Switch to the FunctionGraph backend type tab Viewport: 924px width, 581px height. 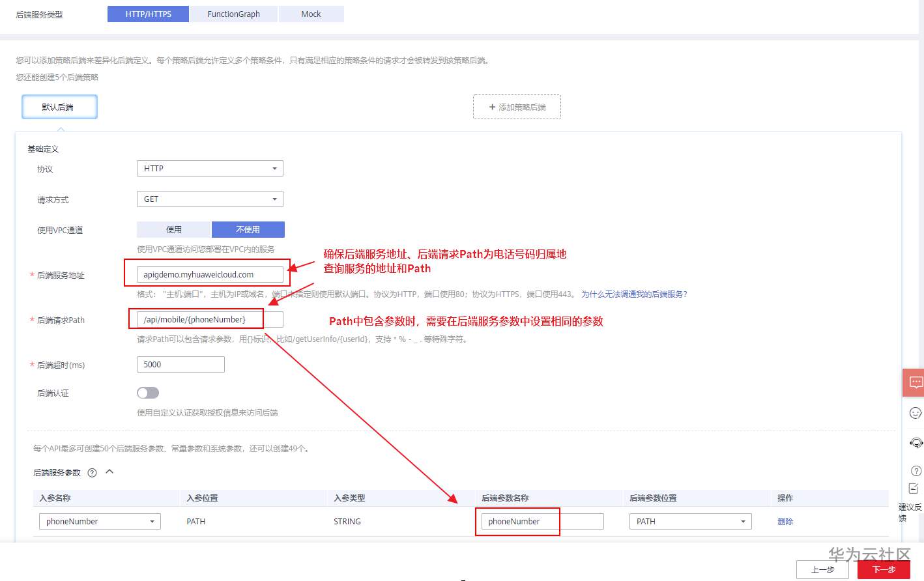233,14
